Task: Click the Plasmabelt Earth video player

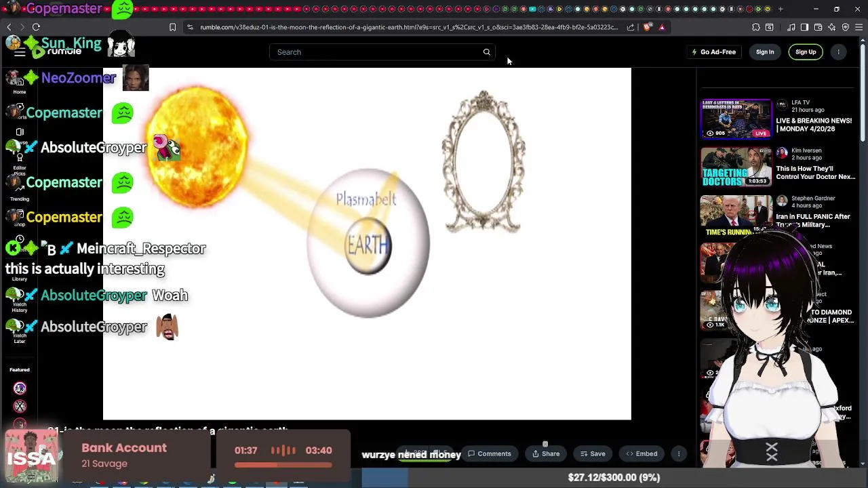Action: [x=367, y=244]
